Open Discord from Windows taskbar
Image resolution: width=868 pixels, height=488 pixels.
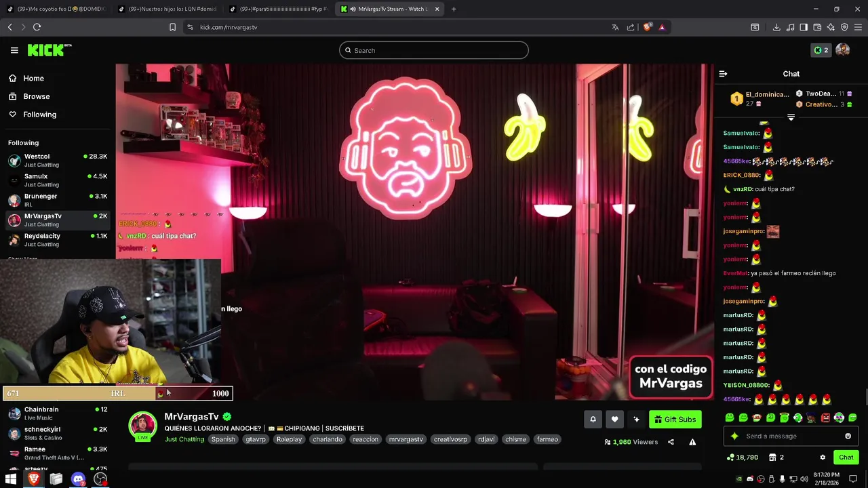[78, 479]
